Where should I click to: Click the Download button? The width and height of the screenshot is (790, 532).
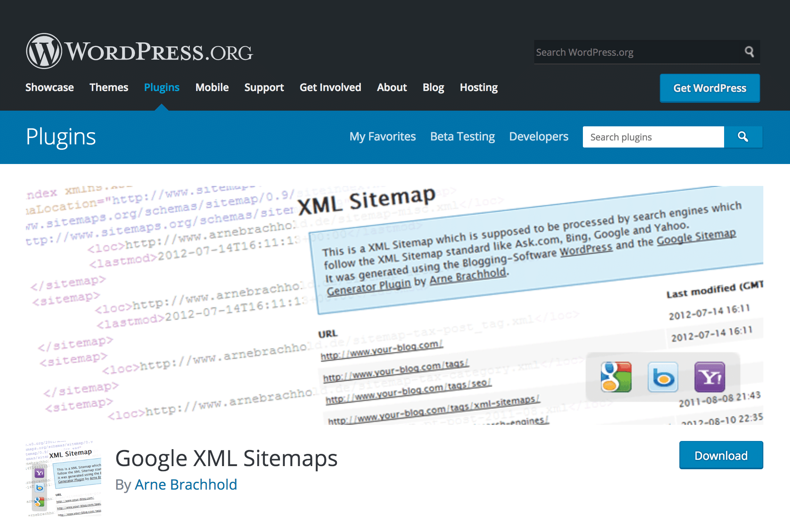coord(721,455)
